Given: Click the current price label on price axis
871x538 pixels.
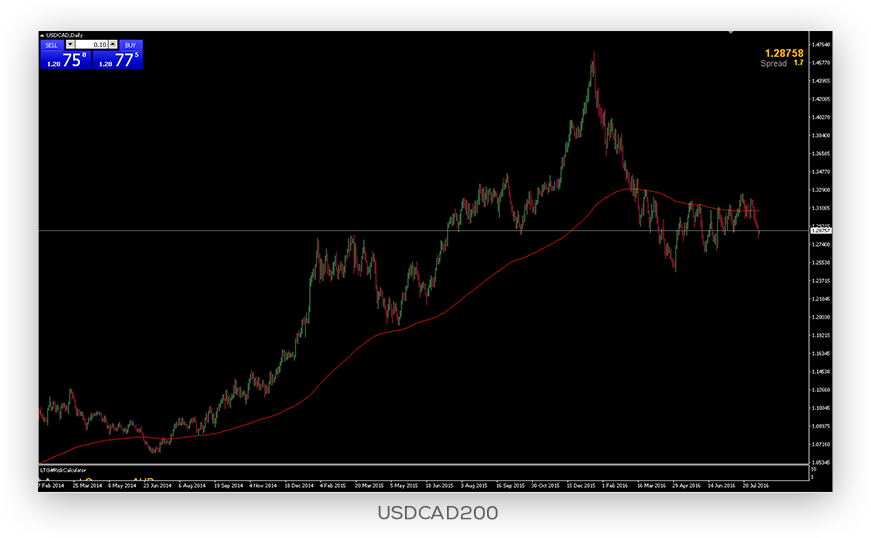Looking at the screenshot, I should [x=821, y=231].
